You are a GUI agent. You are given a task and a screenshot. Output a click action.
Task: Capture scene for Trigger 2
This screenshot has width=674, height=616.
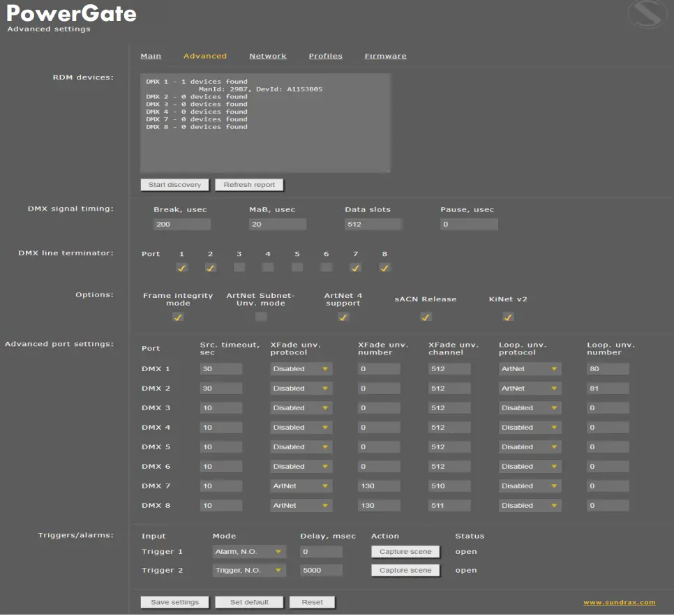coord(405,570)
